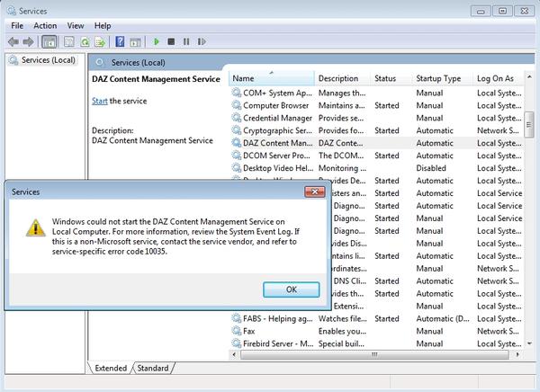The width and height of the screenshot is (540, 392).
Task: Click the Restart Service toolbar icon
Action: pyautogui.click(x=202, y=42)
